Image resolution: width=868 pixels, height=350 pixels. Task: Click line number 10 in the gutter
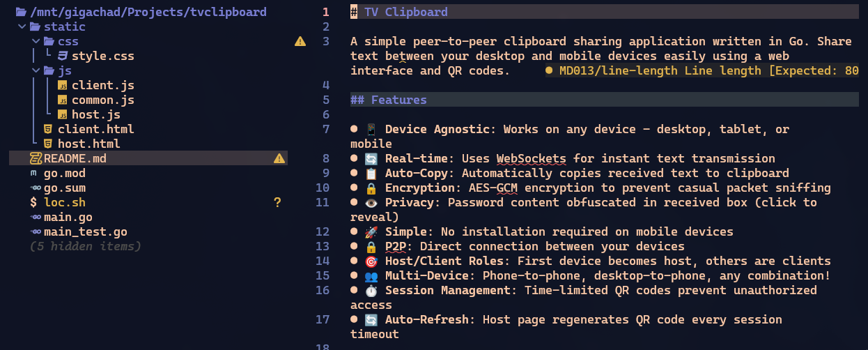click(x=323, y=188)
